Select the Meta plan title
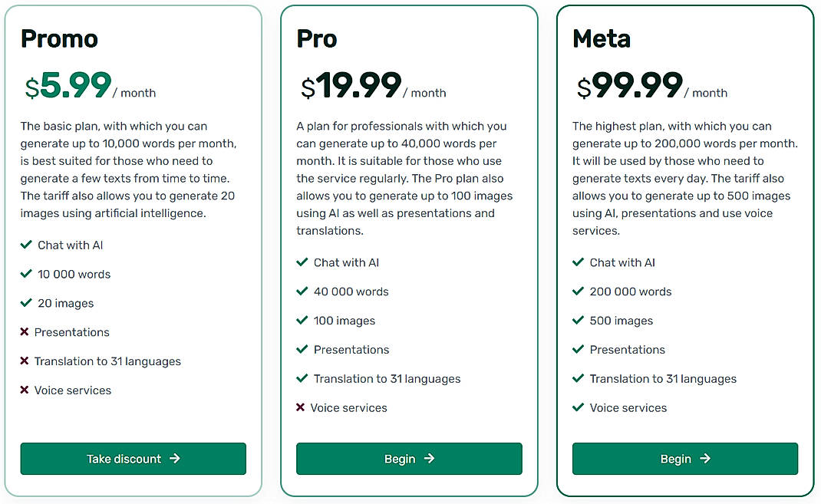The height and width of the screenshot is (504, 821). pyautogui.click(x=601, y=38)
